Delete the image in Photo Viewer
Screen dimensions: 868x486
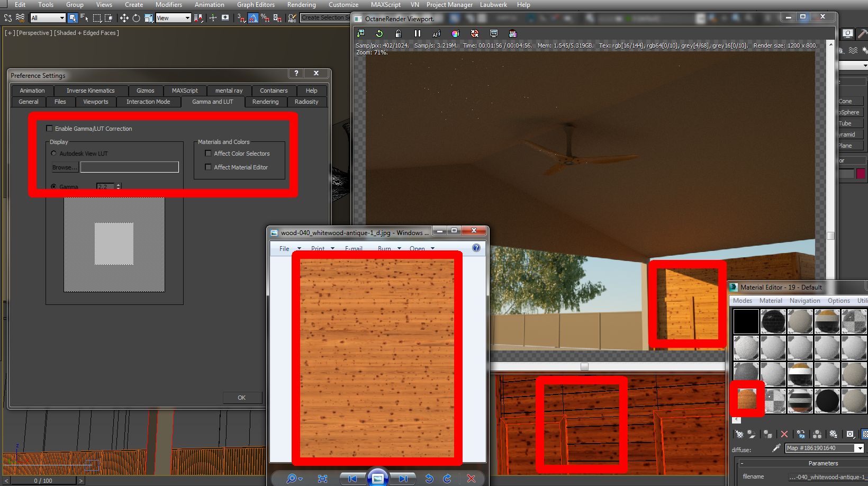471,479
